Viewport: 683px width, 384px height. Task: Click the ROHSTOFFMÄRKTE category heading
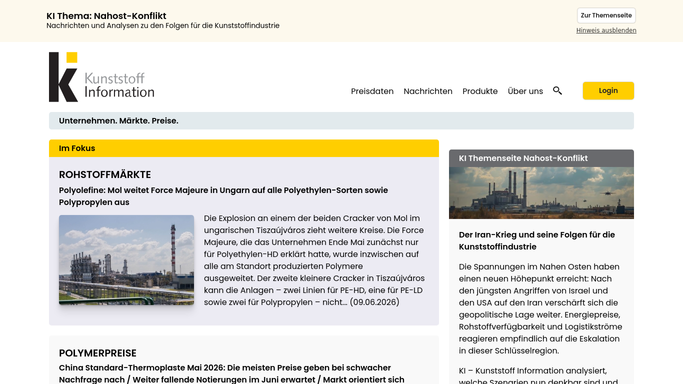[105, 175]
